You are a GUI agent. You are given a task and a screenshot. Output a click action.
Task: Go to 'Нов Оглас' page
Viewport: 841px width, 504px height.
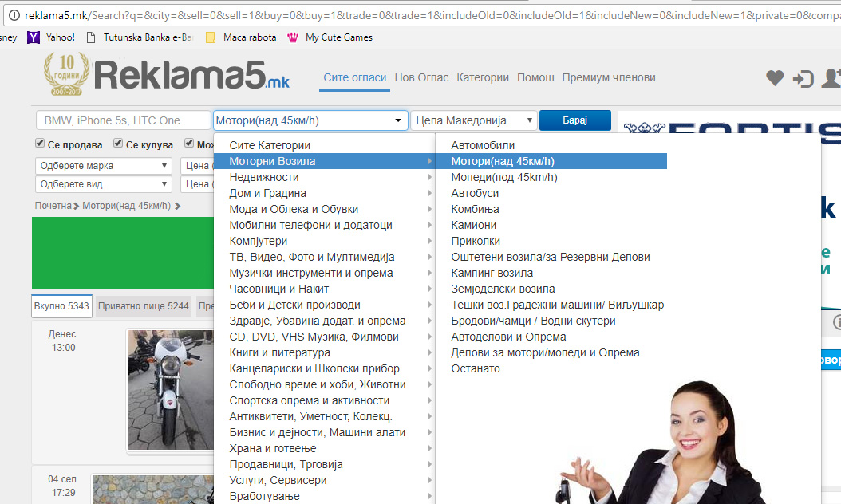point(421,77)
